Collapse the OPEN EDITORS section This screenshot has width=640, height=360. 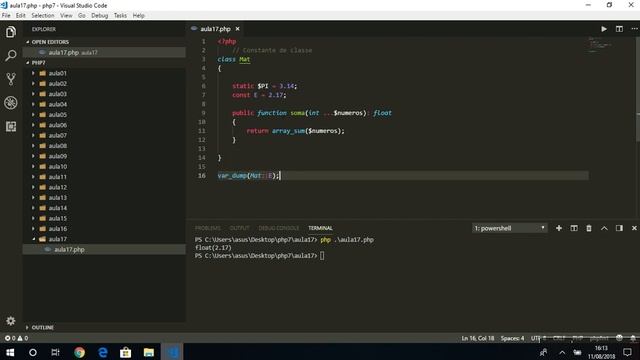click(50, 42)
